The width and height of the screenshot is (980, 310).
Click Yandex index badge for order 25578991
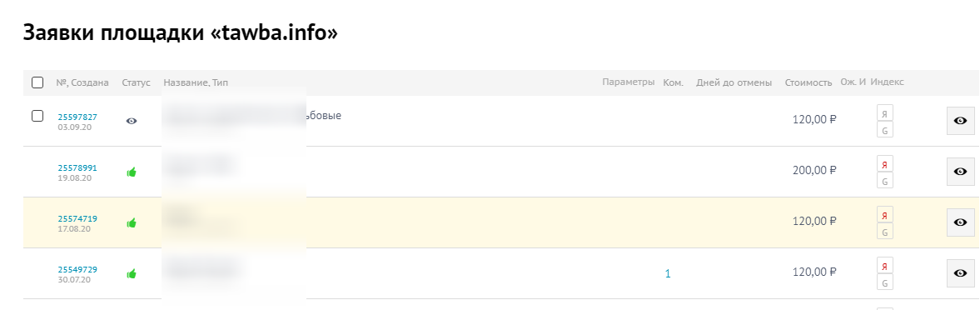884,163
